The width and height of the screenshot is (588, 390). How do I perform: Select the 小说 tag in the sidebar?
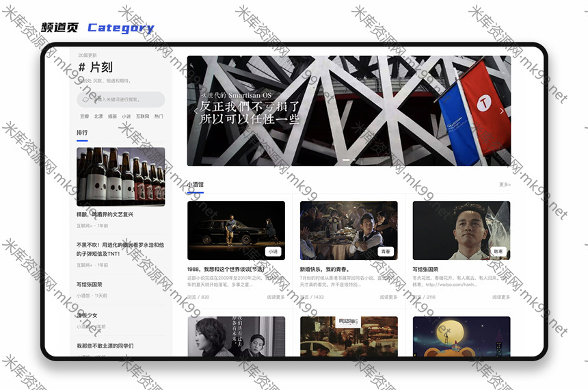point(126,117)
